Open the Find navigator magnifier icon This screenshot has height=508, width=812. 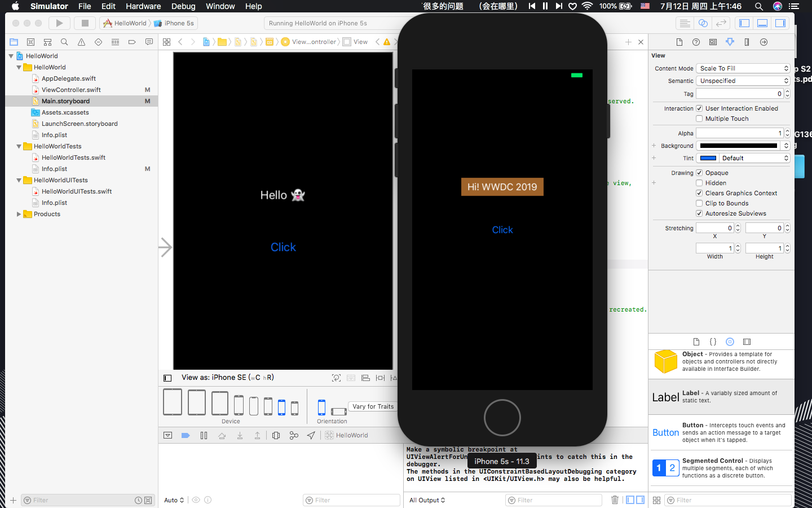coord(64,42)
